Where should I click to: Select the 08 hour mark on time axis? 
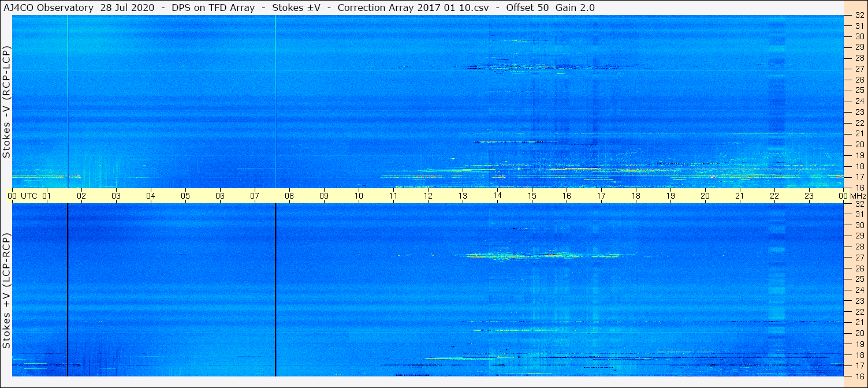(289, 196)
